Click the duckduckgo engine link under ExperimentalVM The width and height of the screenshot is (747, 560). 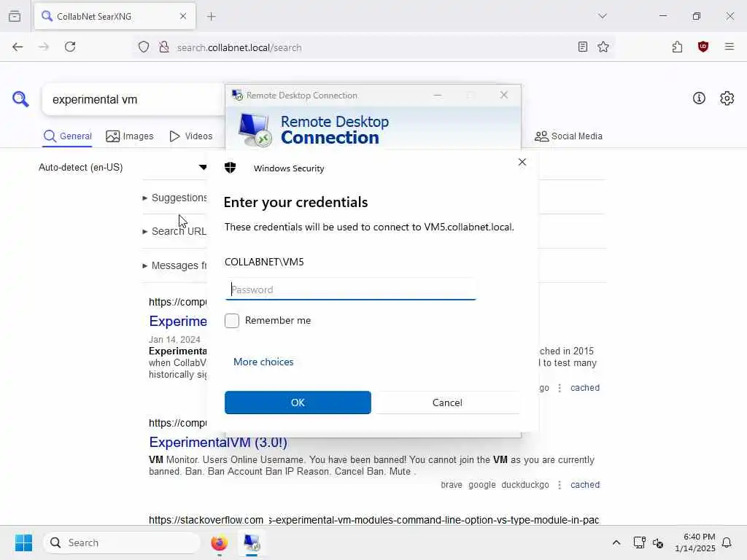(525, 485)
